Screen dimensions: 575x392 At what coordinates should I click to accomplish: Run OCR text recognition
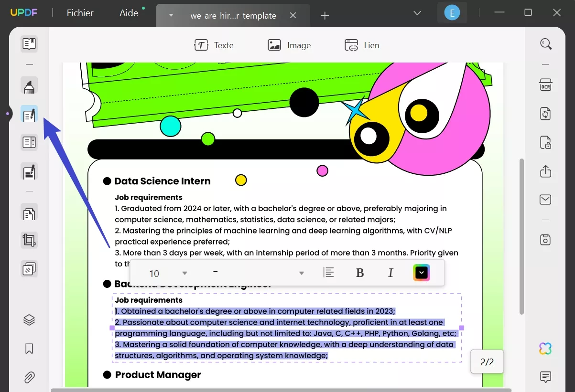coord(546,86)
